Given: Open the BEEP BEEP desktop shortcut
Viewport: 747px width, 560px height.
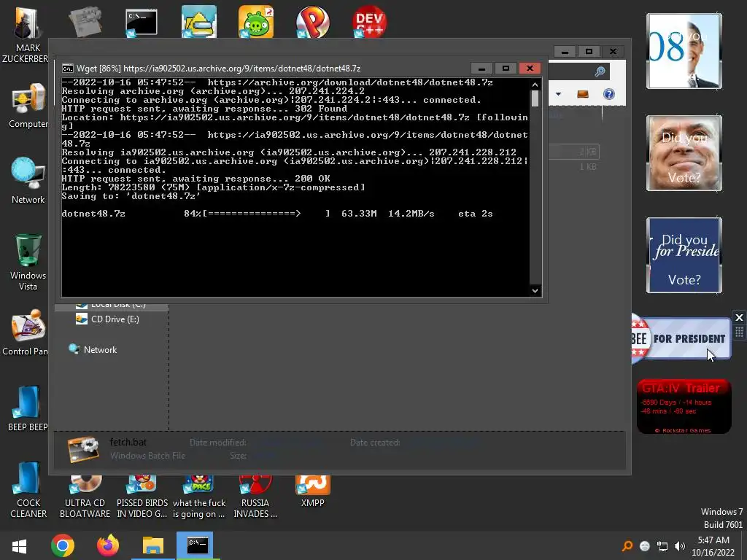Looking at the screenshot, I should tap(28, 408).
